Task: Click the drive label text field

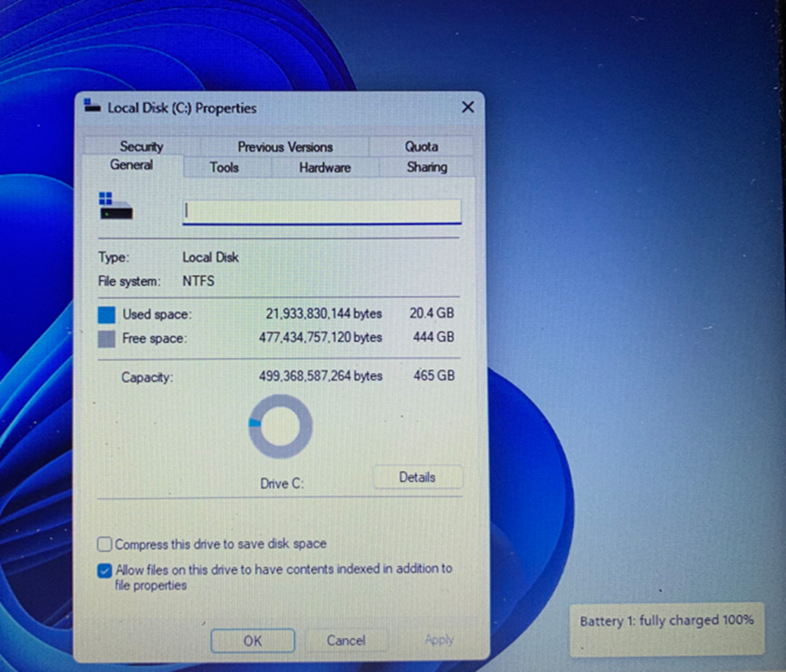Action: pyautogui.click(x=322, y=211)
